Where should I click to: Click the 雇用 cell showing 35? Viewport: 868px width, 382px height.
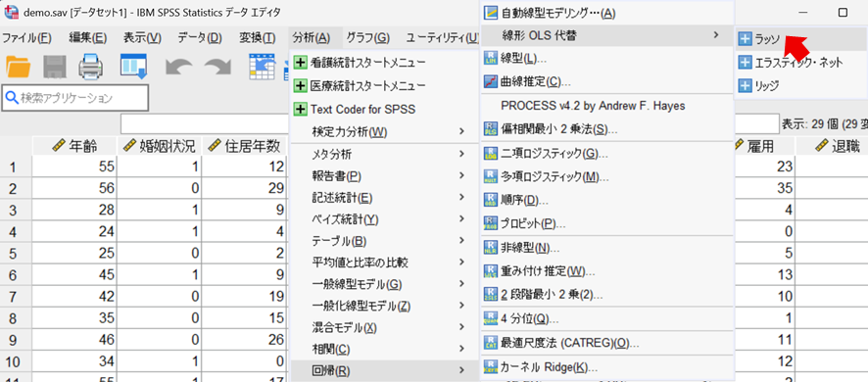pyautogui.click(x=764, y=189)
